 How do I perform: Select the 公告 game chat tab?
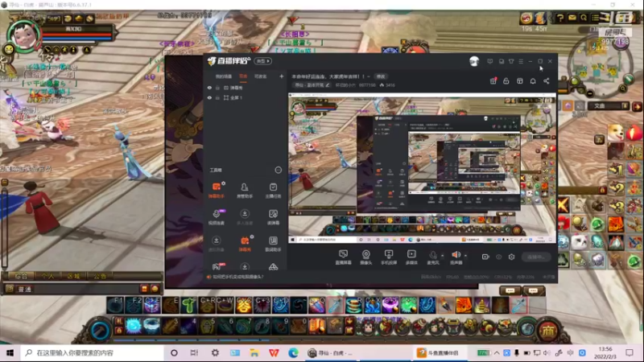click(100, 276)
